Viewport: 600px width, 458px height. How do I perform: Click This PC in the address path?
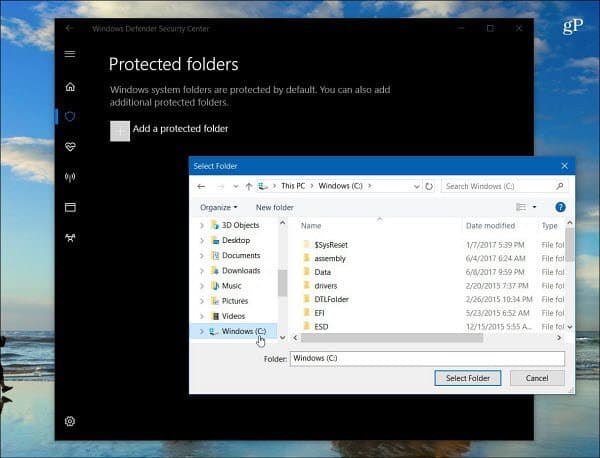tap(293, 186)
